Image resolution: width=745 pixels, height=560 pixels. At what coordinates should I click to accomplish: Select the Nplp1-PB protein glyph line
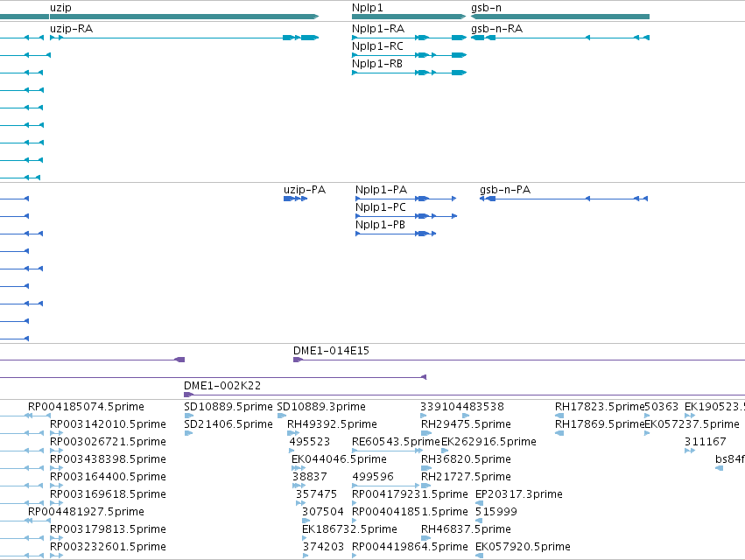click(396, 234)
